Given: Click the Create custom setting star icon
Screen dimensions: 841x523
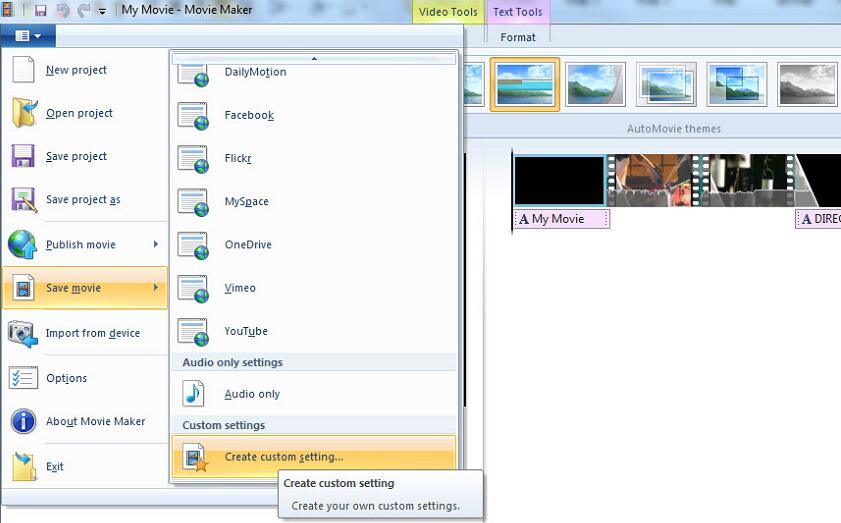Looking at the screenshot, I should [x=195, y=457].
